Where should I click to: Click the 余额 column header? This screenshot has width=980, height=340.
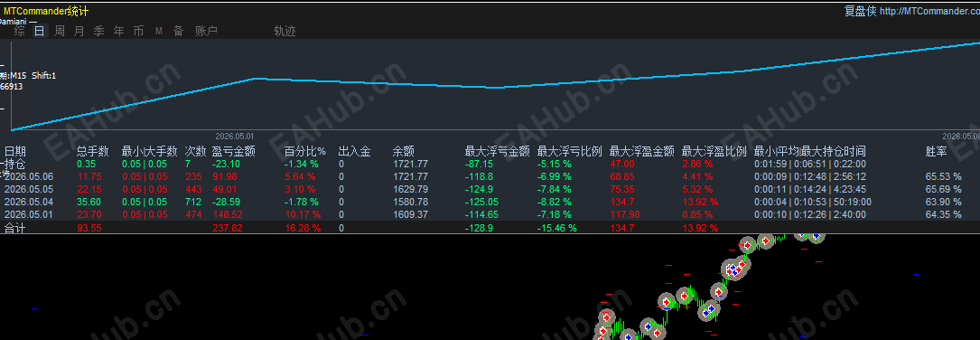403,151
